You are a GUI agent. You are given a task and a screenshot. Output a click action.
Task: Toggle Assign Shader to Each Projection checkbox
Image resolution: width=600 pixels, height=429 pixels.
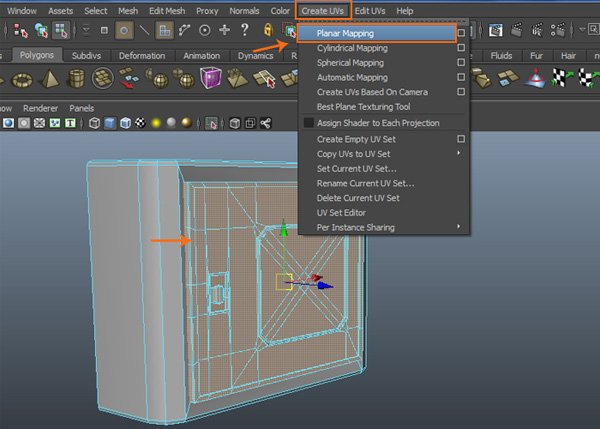click(x=308, y=123)
